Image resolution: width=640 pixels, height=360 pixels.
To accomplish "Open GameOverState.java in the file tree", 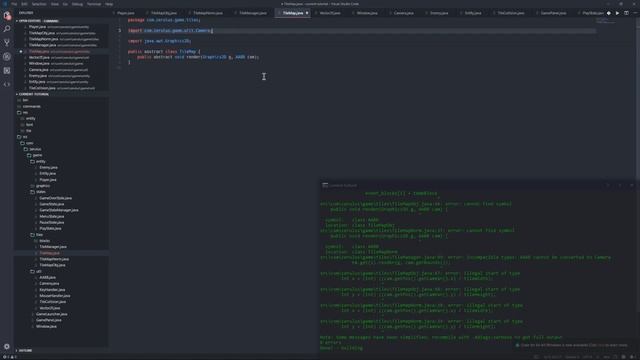I will click(56, 198).
